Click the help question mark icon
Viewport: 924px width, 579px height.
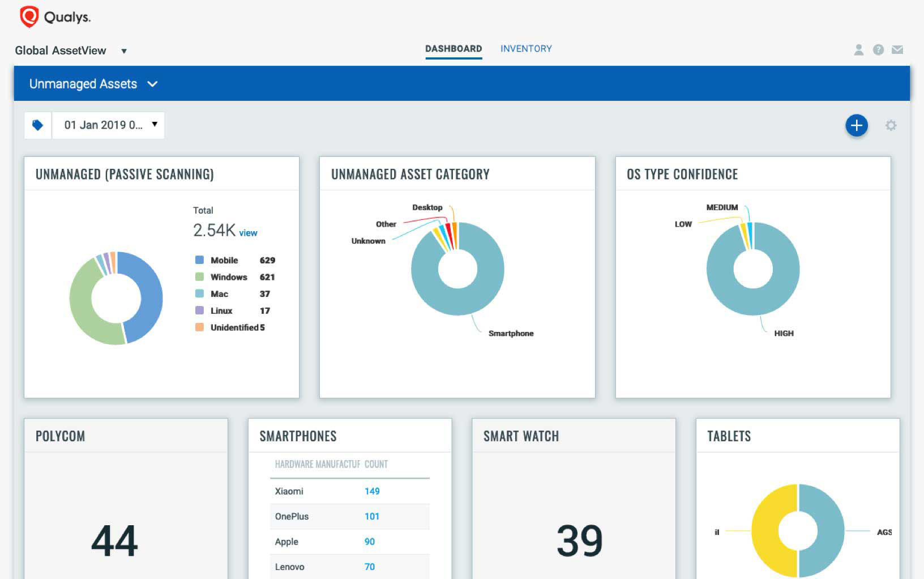pos(878,50)
